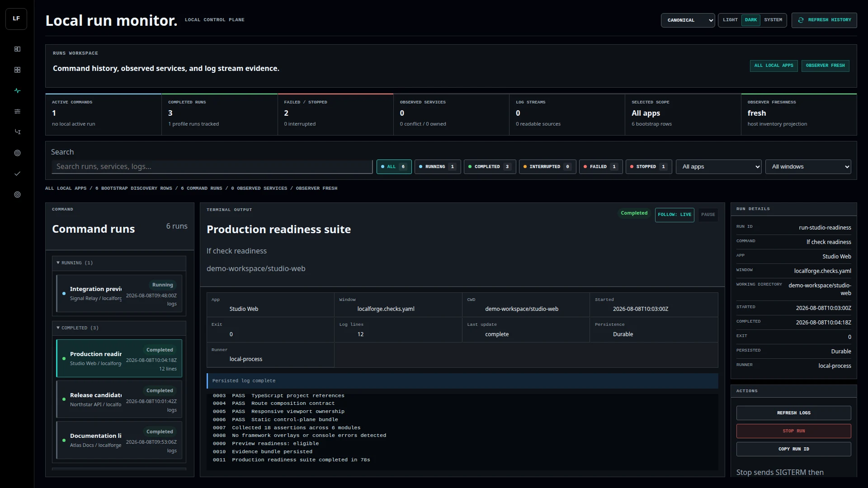This screenshot has width=868, height=488.
Task: Open the four-square grid icon in the sidebar
Action: click(x=17, y=70)
